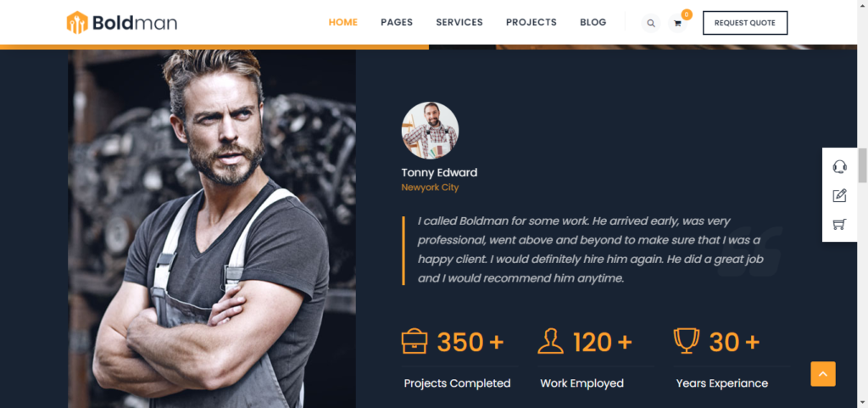Click the edit pencil icon in side panel
Screen dimensions: 868x408
(840, 195)
